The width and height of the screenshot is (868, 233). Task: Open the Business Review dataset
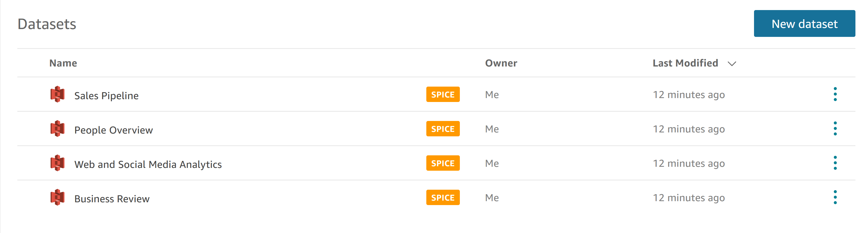coord(112,199)
